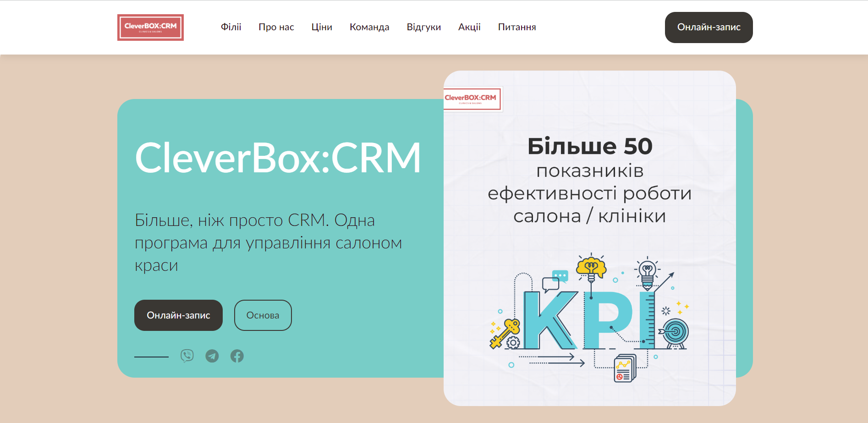Open the Facebook page icon

tap(237, 356)
